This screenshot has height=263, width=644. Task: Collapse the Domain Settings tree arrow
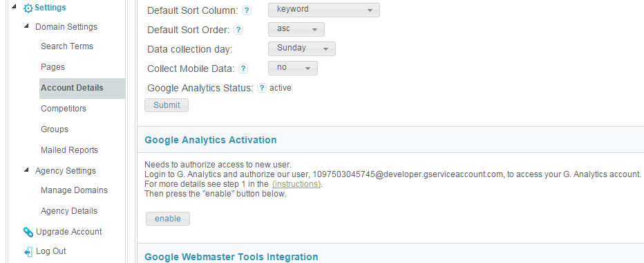pyautogui.click(x=27, y=26)
